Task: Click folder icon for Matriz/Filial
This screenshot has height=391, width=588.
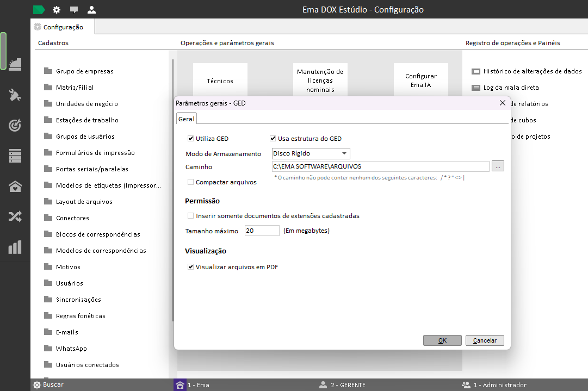Action: coord(48,87)
